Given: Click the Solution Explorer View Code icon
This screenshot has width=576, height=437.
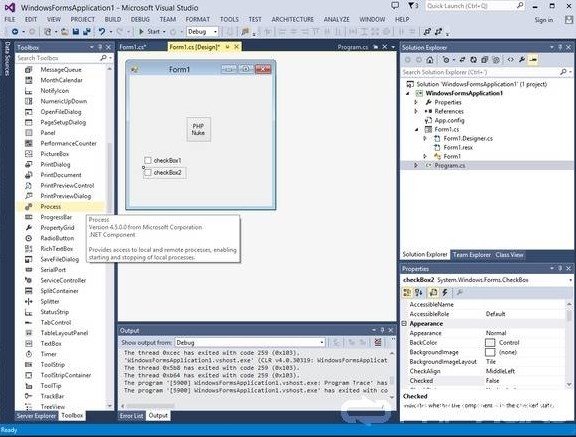Looking at the screenshot, I should (511, 60).
